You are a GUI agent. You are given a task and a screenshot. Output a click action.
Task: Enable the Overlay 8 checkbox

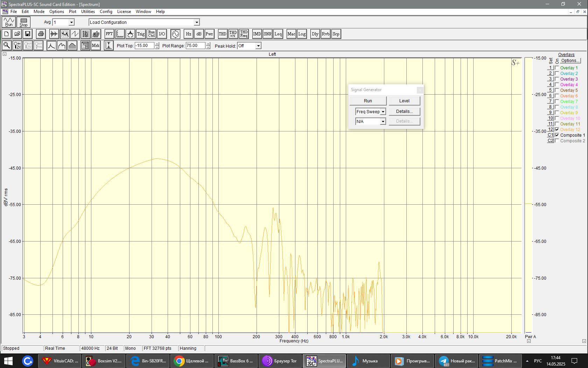point(557,107)
